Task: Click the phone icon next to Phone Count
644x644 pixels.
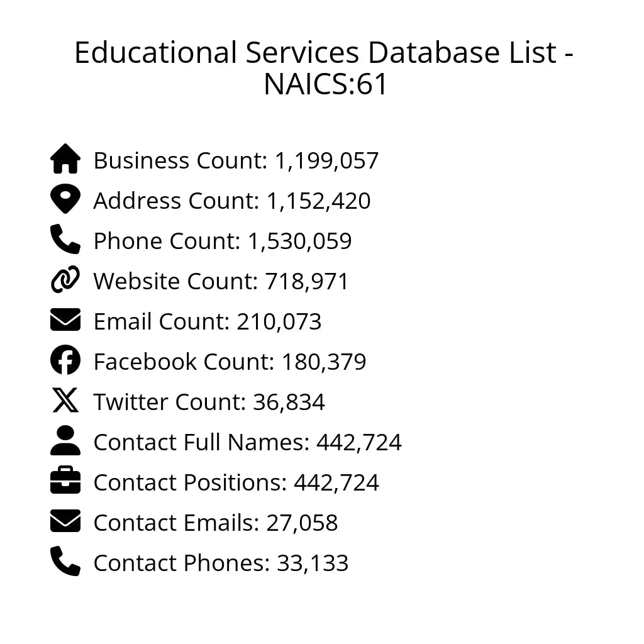Action: (65, 240)
